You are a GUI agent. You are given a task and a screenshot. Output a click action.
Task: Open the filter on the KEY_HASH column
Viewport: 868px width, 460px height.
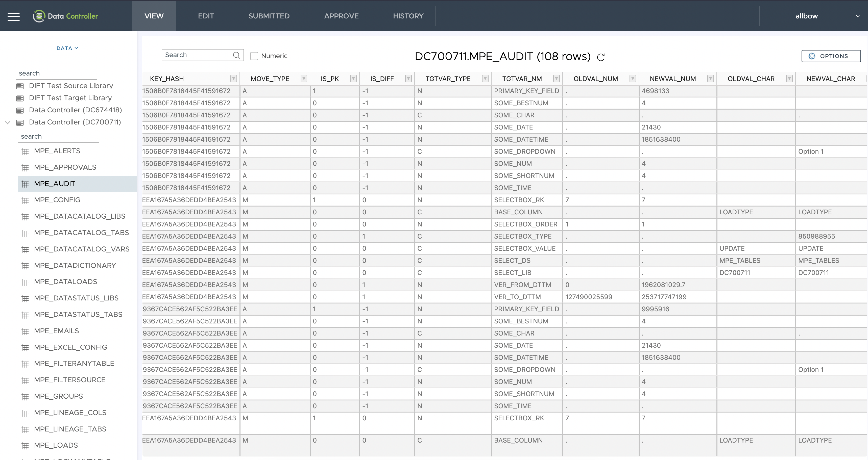point(233,79)
